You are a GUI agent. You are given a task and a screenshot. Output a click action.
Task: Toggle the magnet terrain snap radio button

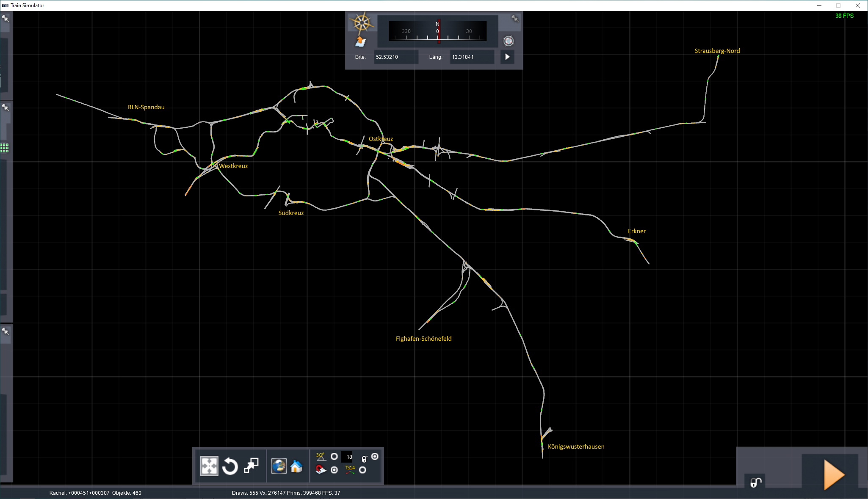click(x=334, y=470)
